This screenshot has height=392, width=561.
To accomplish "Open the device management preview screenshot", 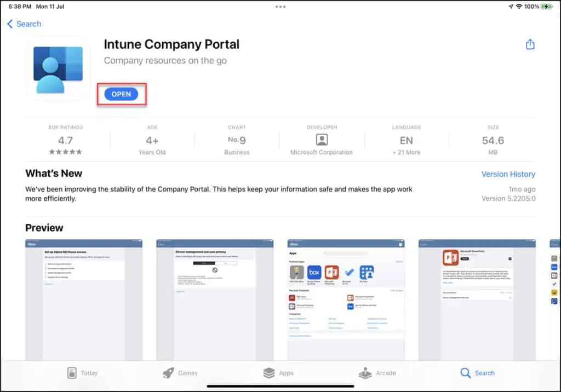I will point(215,299).
